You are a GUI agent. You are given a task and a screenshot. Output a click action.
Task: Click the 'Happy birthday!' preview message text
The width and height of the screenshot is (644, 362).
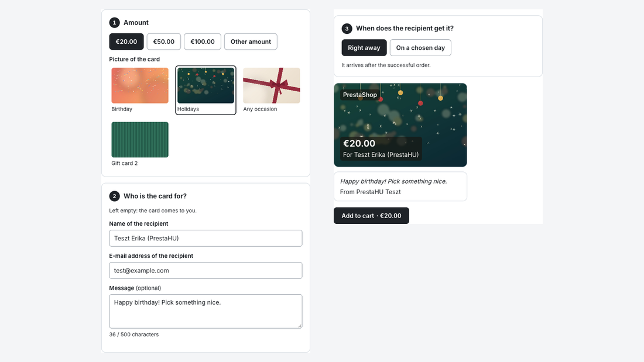pyautogui.click(x=393, y=181)
